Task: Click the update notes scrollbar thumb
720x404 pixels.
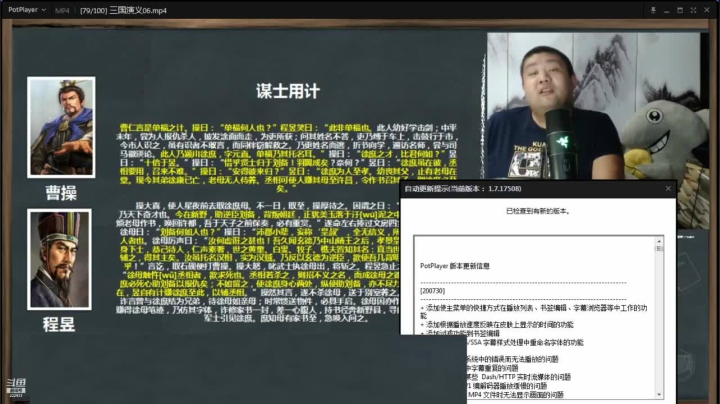Action: pos(659,248)
